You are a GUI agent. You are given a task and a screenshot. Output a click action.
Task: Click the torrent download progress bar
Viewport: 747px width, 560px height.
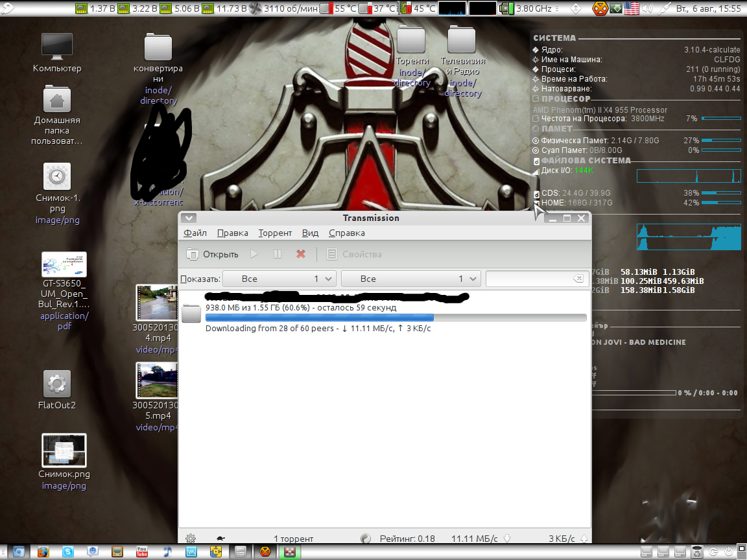pos(396,318)
